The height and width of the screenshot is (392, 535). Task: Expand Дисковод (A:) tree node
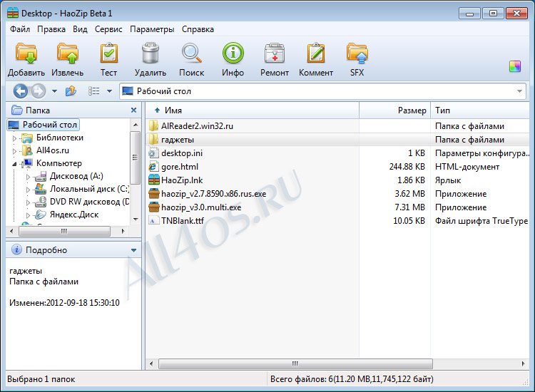(x=29, y=177)
